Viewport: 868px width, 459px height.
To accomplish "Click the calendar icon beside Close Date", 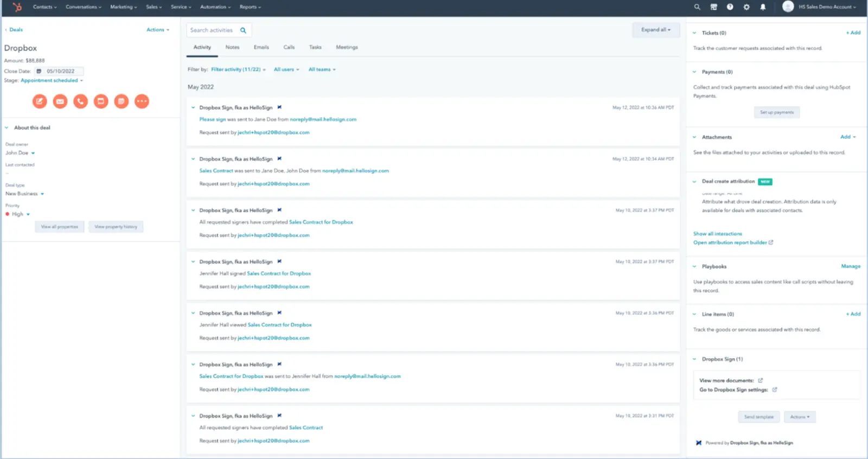I will coord(39,71).
